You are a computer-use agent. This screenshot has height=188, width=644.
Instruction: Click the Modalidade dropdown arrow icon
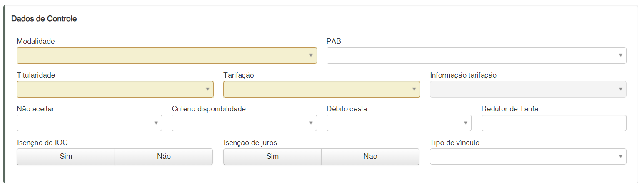tap(311, 55)
